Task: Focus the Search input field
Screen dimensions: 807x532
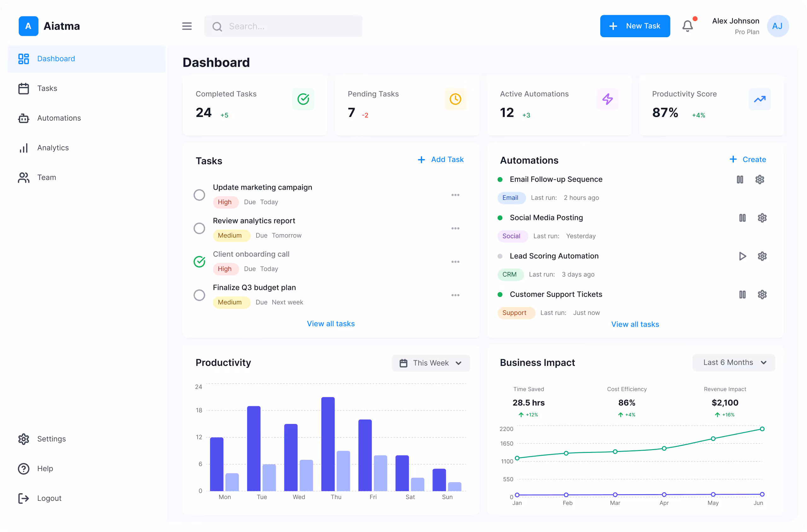Action: tap(283, 26)
